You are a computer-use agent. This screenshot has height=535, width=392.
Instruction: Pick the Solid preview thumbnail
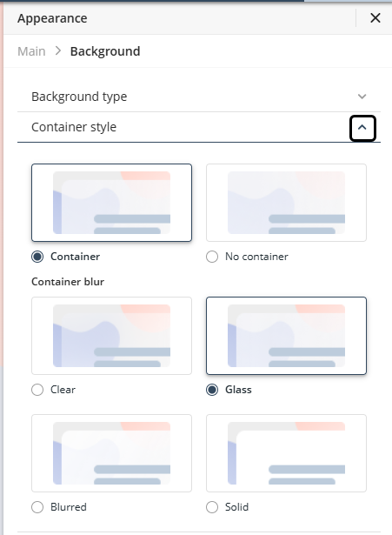click(286, 453)
